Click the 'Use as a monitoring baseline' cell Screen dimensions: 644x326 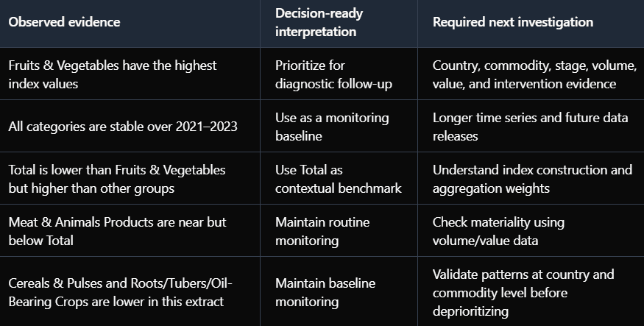pos(339,126)
